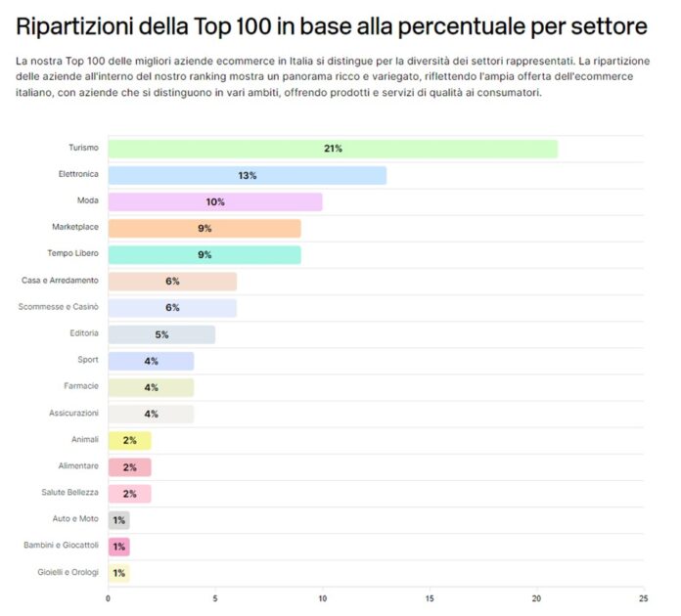Select the orange Marketplace 9% bar

[204, 229]
